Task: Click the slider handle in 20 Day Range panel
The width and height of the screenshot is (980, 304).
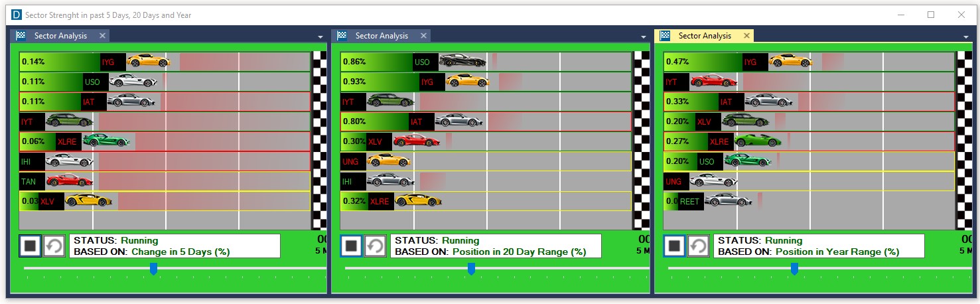Action: 472,268
